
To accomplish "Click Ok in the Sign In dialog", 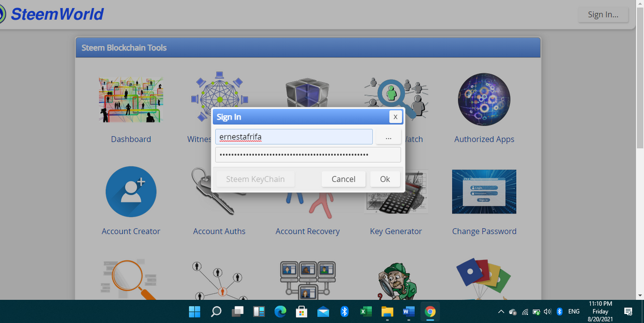I will pyautogui.click(x=385, y=179).
